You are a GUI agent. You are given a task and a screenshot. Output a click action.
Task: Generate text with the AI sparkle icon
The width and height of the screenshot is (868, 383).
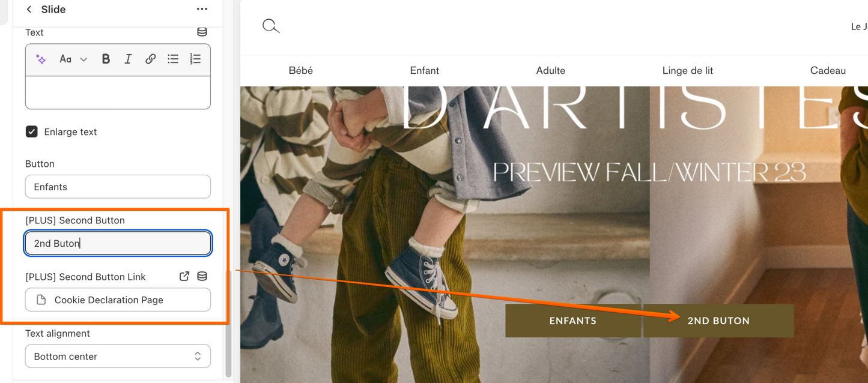pos(41,59)
